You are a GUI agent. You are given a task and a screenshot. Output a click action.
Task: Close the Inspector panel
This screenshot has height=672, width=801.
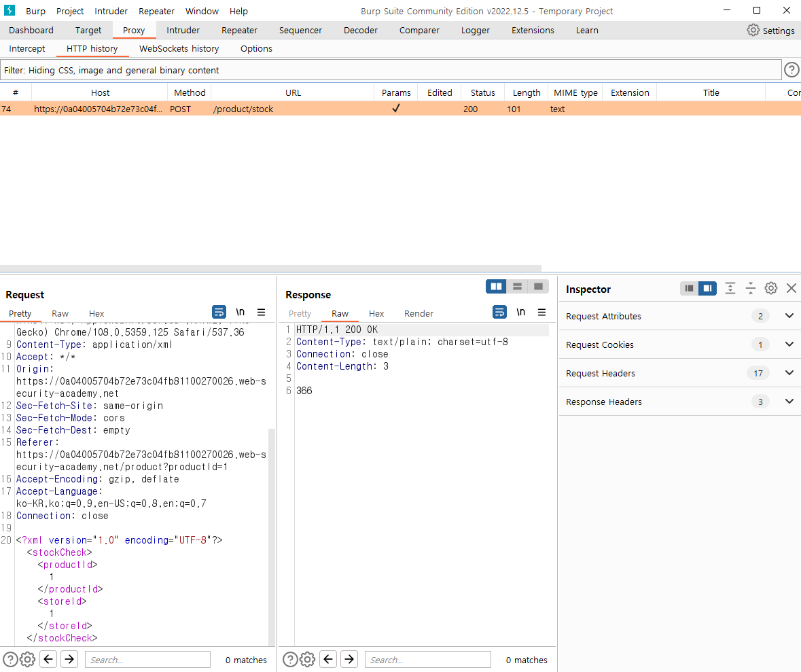(791, 288)
